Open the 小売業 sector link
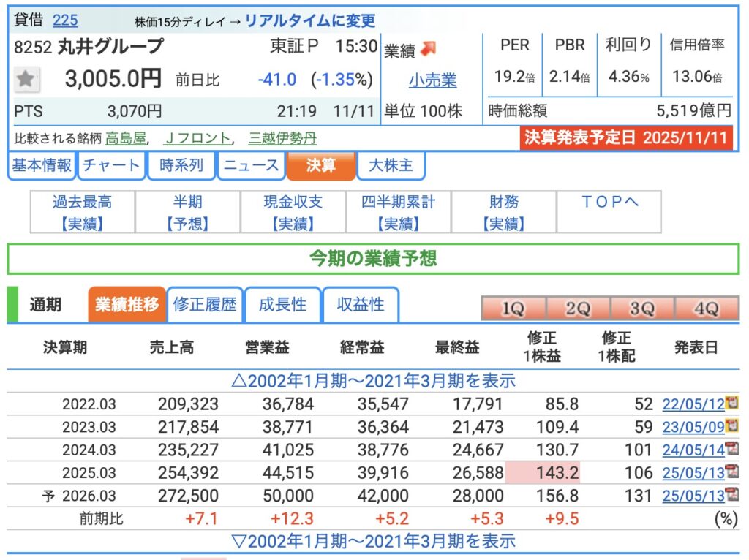This screenshot has height=560, width=749. [x=432, y=81]
